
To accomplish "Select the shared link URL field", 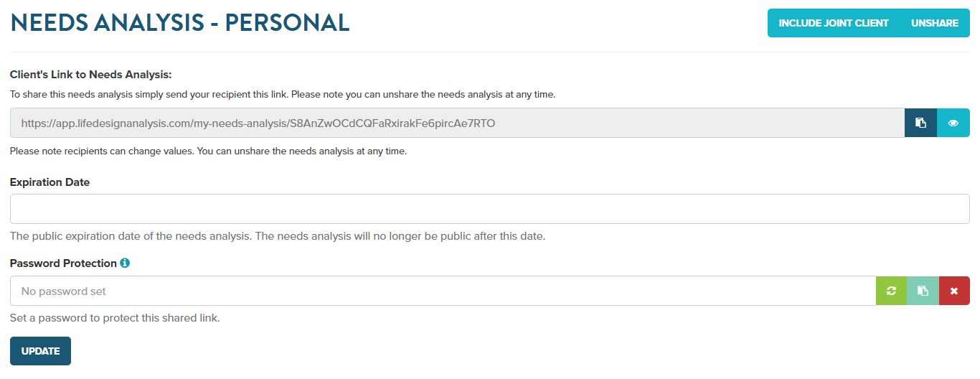I will pos(457,123).
